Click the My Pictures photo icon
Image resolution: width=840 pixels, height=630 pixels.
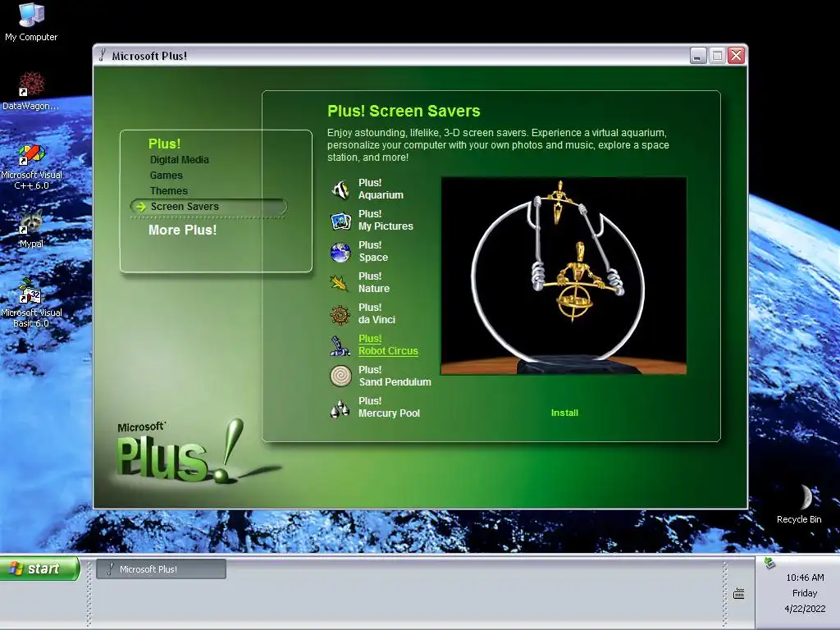[340, 220]
